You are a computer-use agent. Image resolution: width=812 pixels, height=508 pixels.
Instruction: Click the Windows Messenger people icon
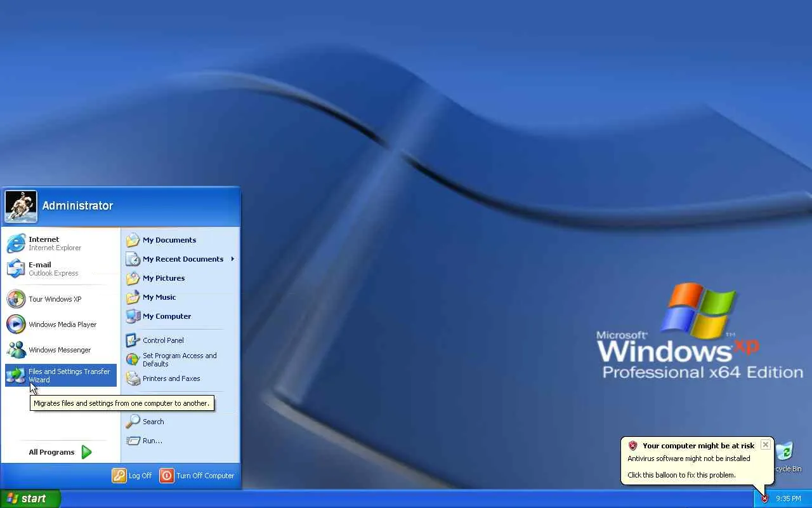click(16, 350)
